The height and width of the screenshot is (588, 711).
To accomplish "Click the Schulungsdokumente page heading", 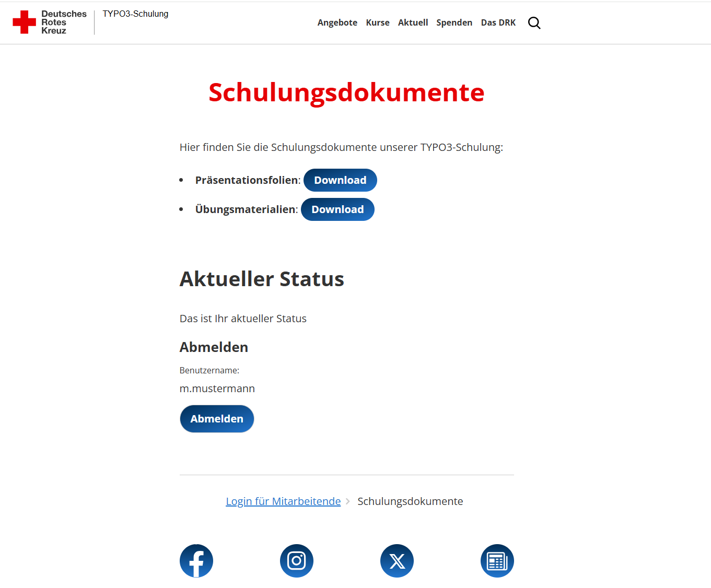I will pos(346,93).
